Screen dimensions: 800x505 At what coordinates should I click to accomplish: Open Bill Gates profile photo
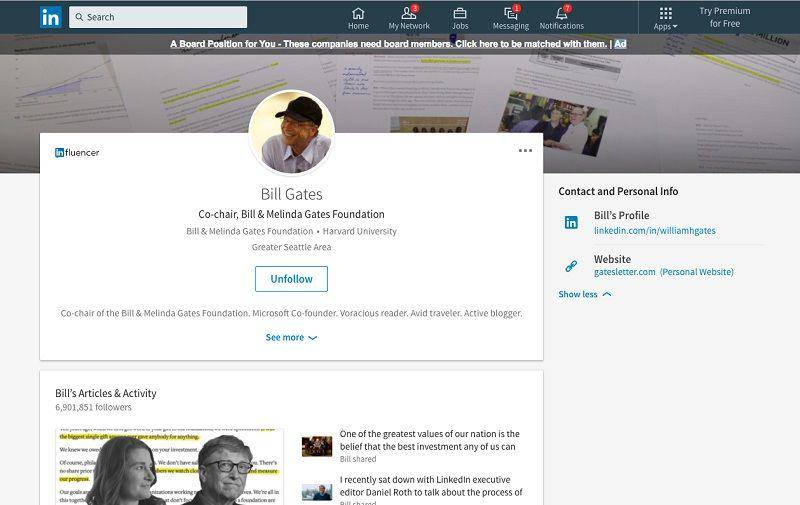click(x=292, y=133)
